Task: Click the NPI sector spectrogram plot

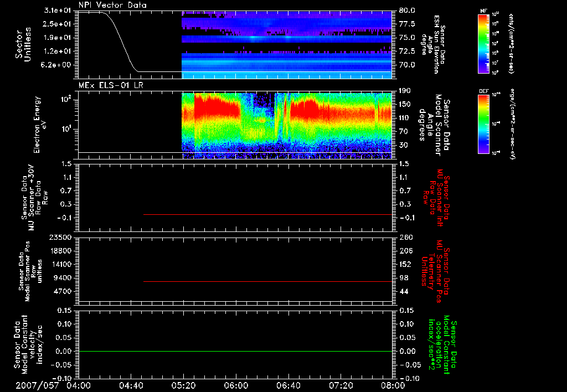Action: coord(286,44)
